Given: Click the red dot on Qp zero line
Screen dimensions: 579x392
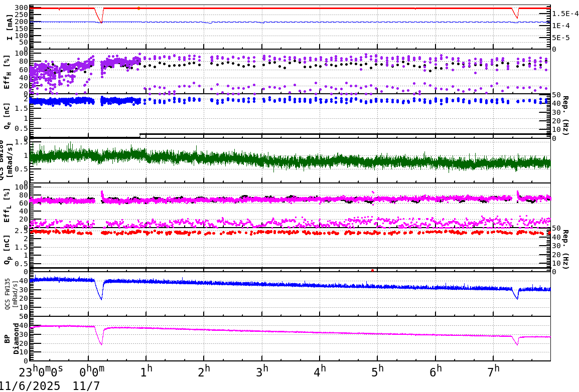Looking at the screenshot, I should (x=372, y=270).
